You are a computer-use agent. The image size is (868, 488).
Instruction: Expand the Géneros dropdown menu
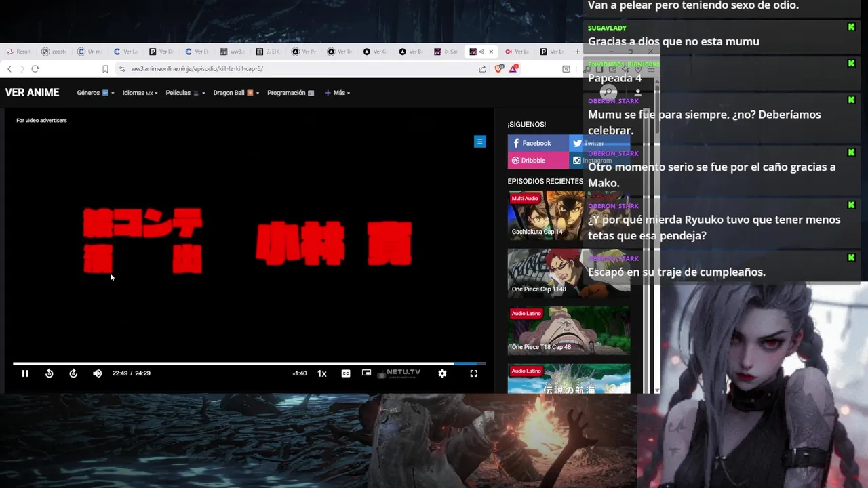tap(96, 93)
